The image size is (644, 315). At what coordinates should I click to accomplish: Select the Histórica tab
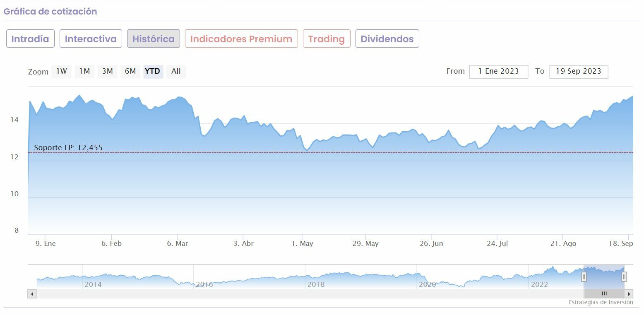click(x=153, y=39)
